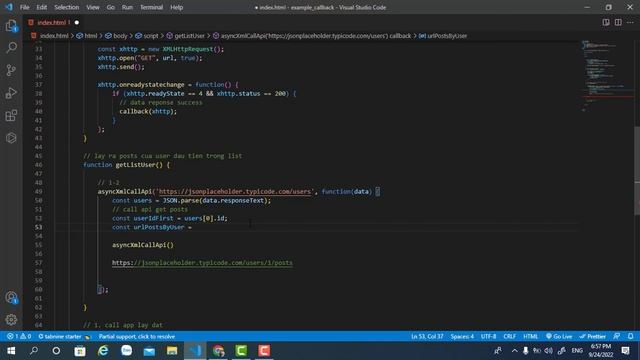Screen dimensions: 640x360
Task: Click 'function getListUser()' text on line 46
Action: 126,165
